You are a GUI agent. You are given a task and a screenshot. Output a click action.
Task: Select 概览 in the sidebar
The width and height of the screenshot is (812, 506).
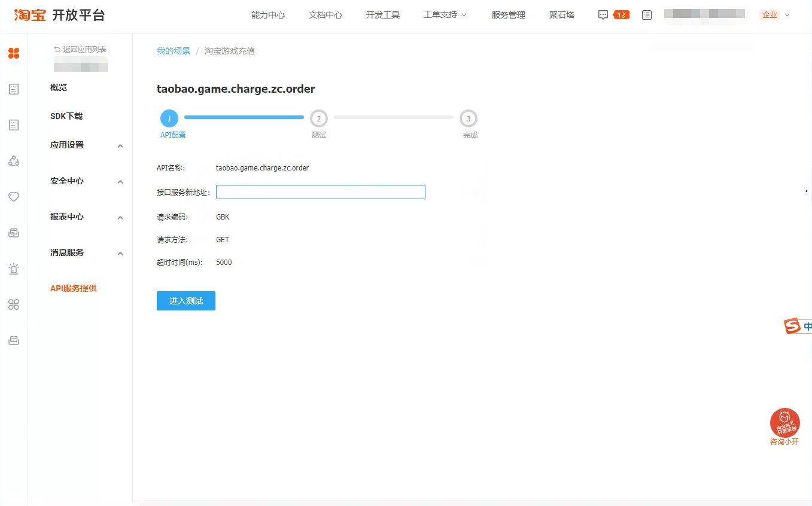(59, 87)
